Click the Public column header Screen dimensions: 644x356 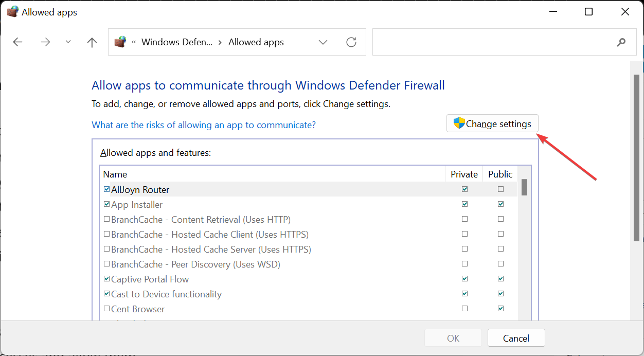coord(500,174)
